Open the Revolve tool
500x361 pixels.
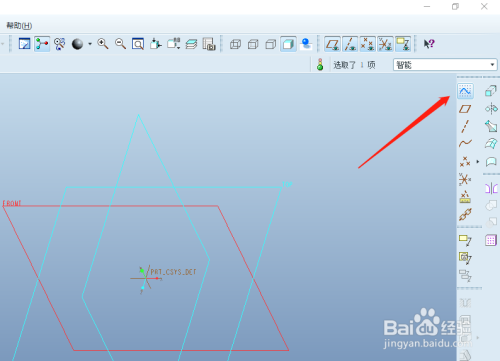click(x=491, y=109)
